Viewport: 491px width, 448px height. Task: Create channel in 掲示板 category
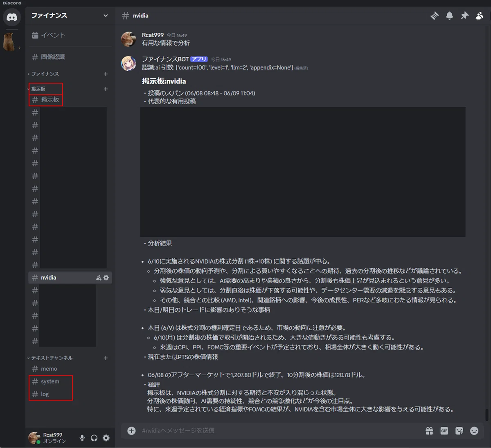point(106,89)
